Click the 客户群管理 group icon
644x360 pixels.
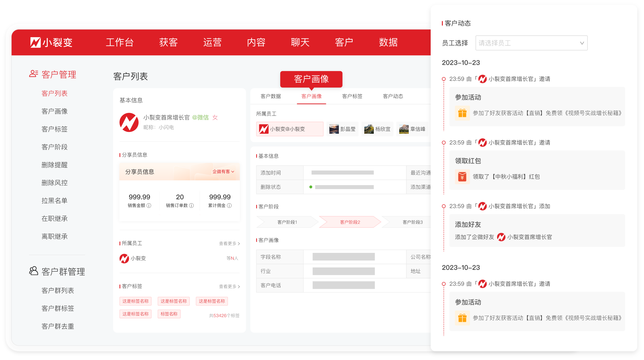tap(33, 271)
